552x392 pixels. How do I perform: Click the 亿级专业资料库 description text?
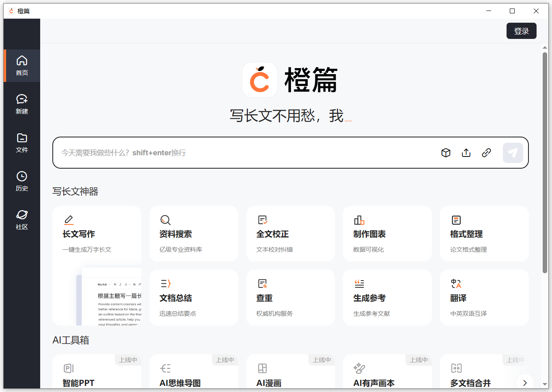pos(181,250)
